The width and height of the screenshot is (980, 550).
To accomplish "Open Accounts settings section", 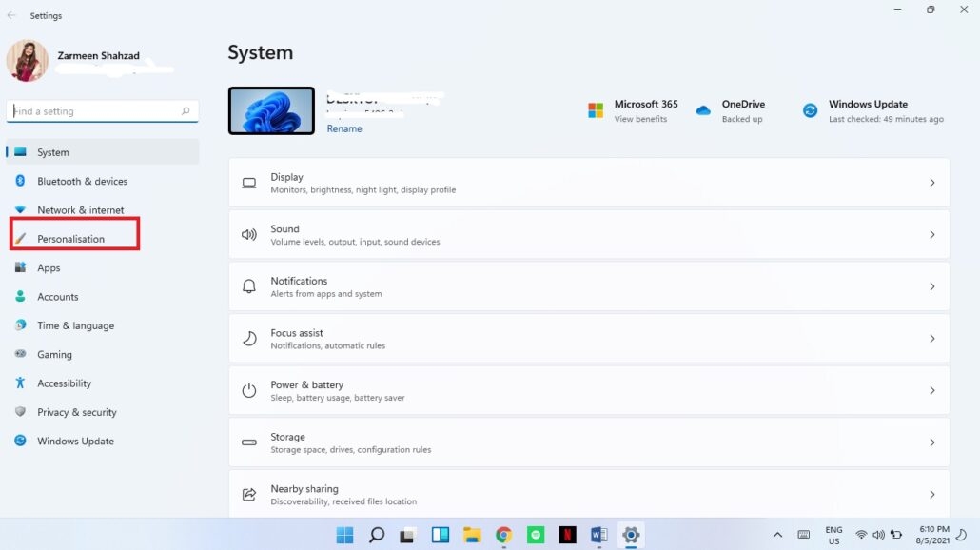I will tap(57, 297).
